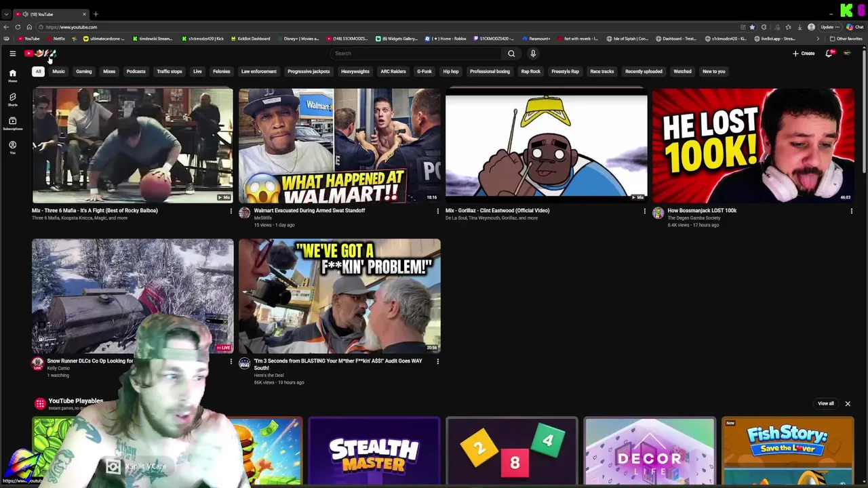Click View all for Playables
This screenshot has height=488, width=868.
826,404
